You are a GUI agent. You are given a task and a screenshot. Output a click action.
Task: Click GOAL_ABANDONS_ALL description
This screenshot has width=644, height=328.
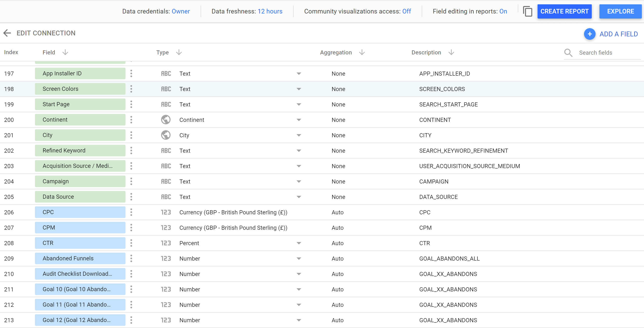point(449,259)
